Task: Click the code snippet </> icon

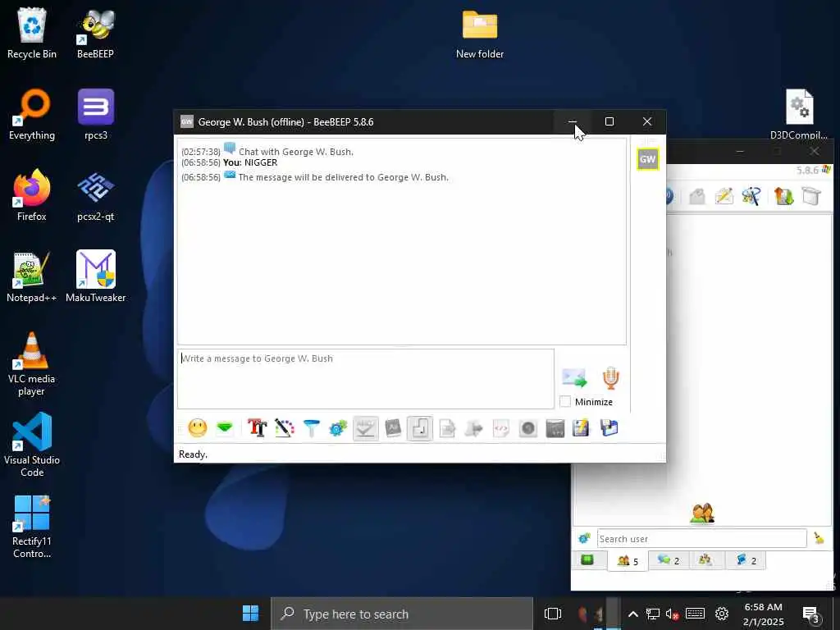Action: coord(501,428)
